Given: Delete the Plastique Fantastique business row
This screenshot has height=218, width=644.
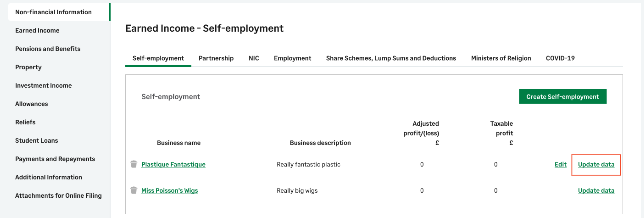Looking at the screenshot, I should 134,164.
